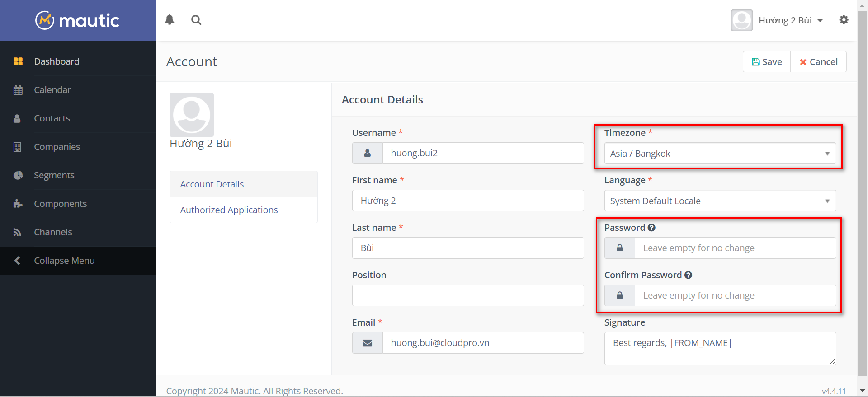Open Contacts from the sidebar
This screenshot has width=868, height=397.
coord(52,118)
